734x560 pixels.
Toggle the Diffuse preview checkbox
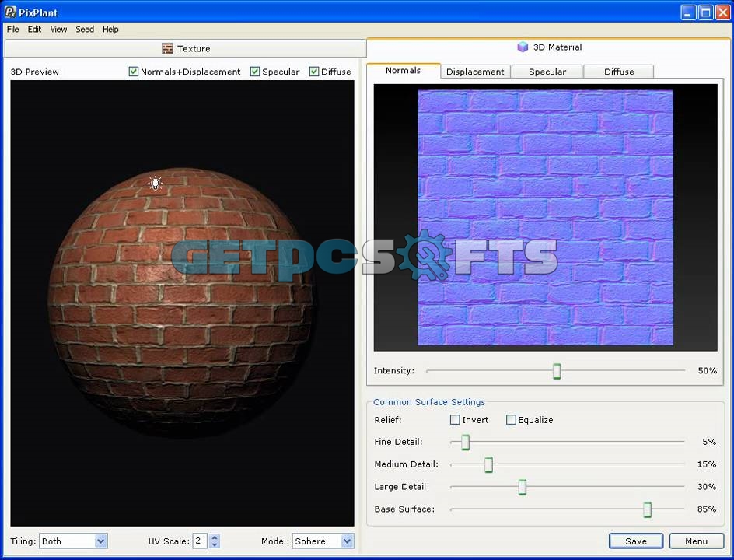[x=313, y=72]
